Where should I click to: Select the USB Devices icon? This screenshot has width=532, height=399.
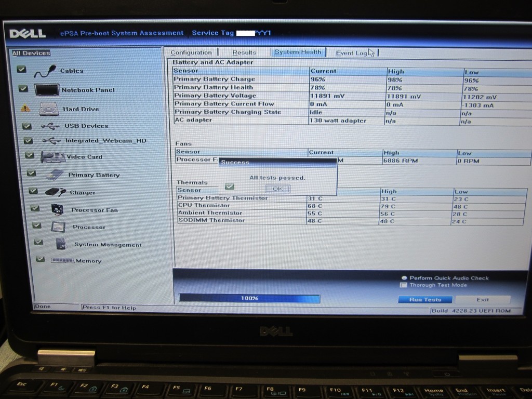[50, 126]
